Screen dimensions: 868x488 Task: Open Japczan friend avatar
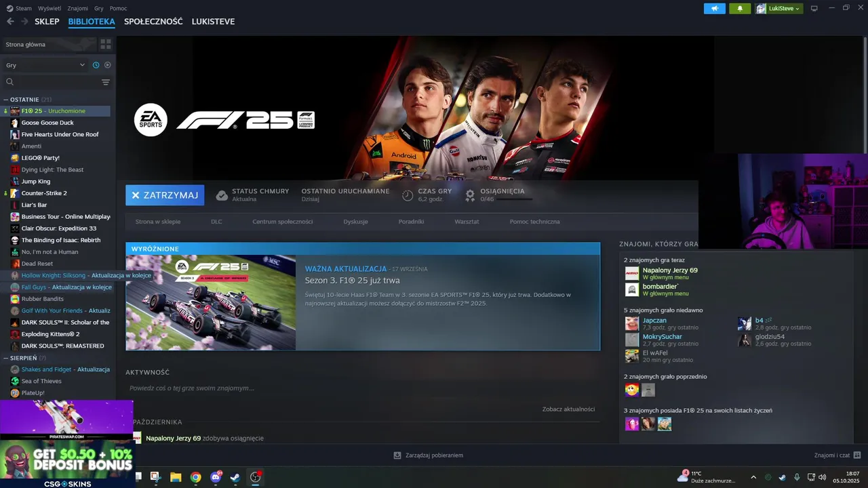(632, 323)
